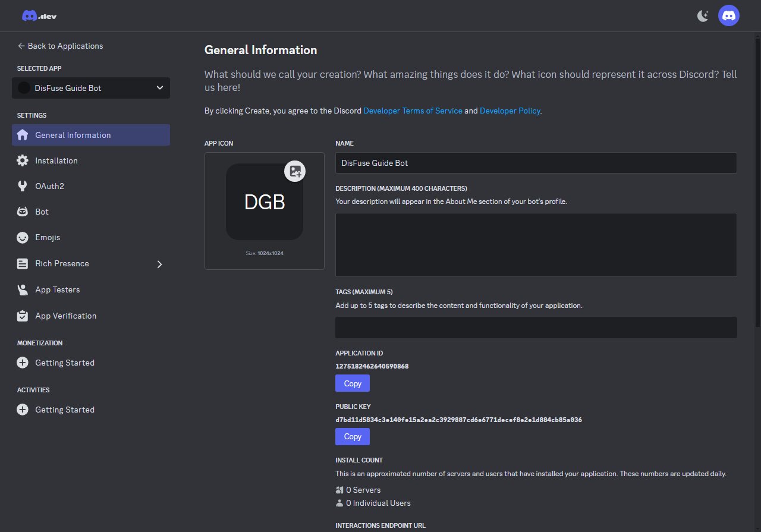Image resolution: width=761 pixels, height=532 pixels.
Task: Click the 0 Individual Users text
Action: [378, 503]
